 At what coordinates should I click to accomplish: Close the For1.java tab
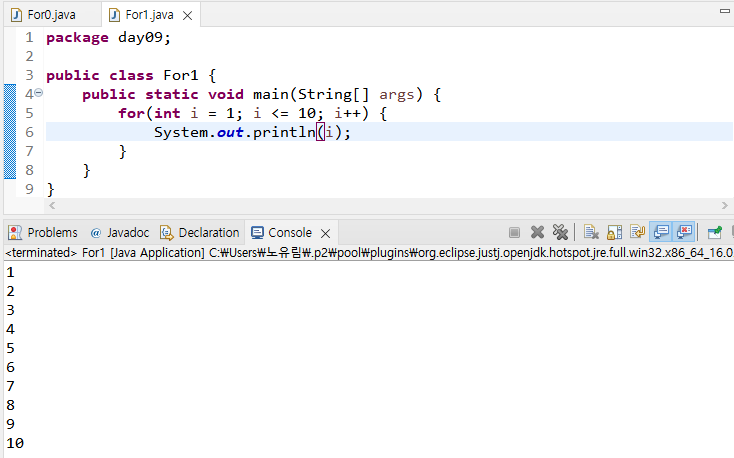tap(188, 16)
